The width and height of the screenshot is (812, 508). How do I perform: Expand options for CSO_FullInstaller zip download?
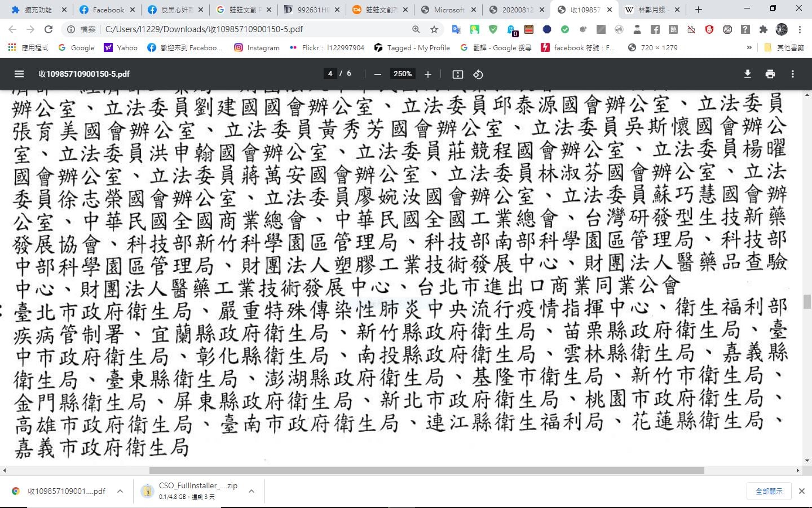coord(251,491)
